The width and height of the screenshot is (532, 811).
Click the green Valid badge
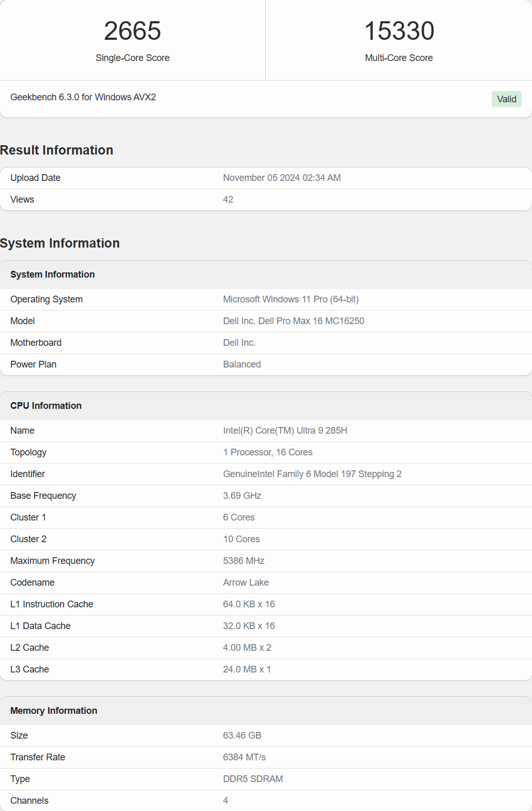click(x=506, y=99)
